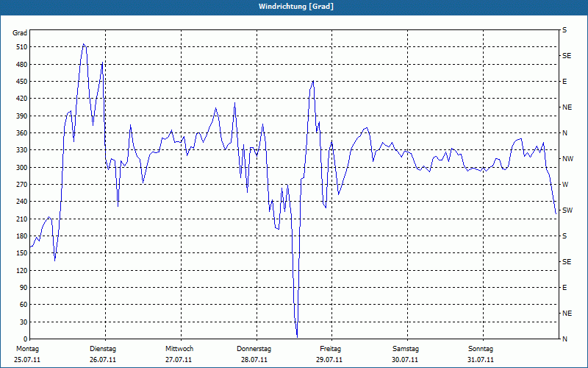Click the 'W' compass label on right axis
588x368 pixels.
(566, 185)
